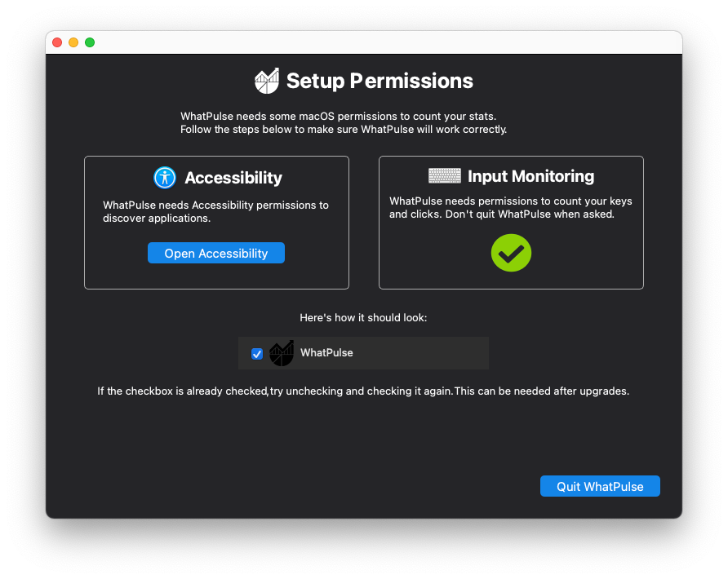Click the green checkmark under Input Monitoring
Image resolution: width=728 pixels, height=579 pixels.
511,254
